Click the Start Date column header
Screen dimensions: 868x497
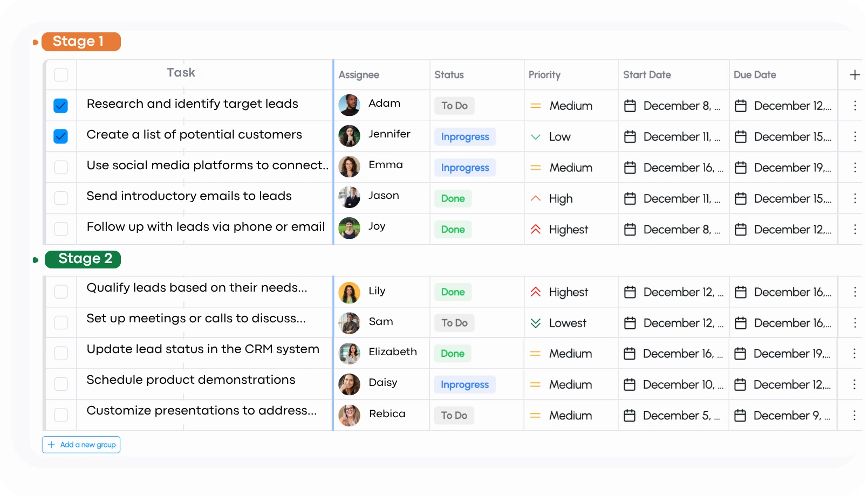[647, 75]
